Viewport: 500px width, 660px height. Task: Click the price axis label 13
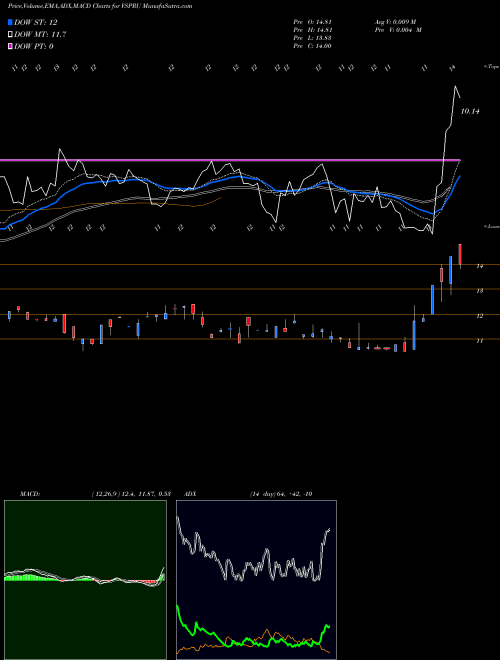(x=479, y=291)
